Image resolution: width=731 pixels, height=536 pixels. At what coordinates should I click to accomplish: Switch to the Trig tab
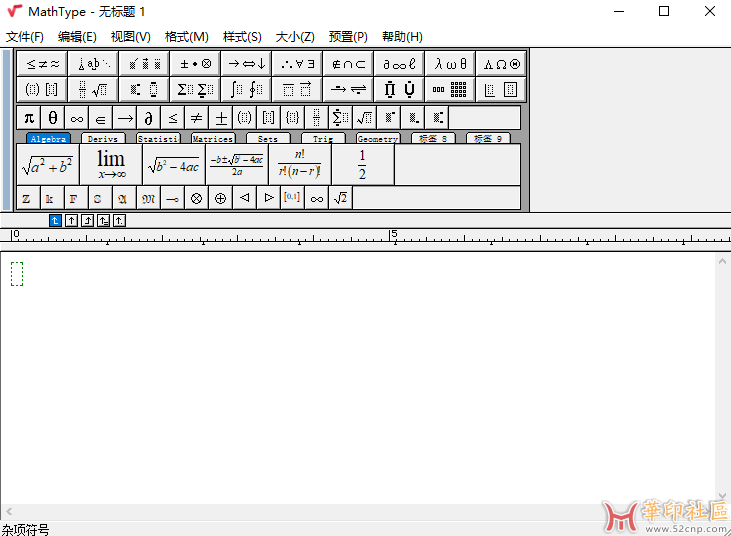(323, 138)
